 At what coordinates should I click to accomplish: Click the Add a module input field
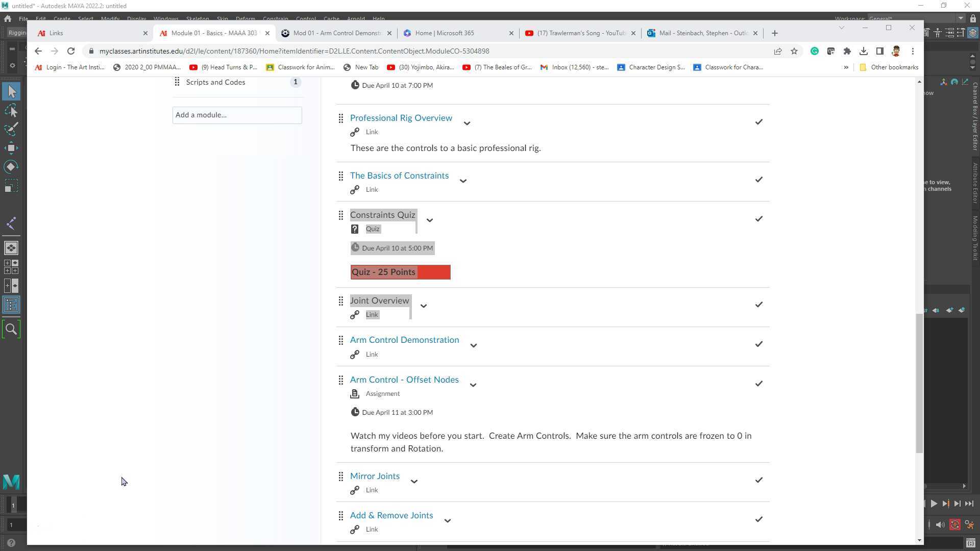(x=237, y=115)
